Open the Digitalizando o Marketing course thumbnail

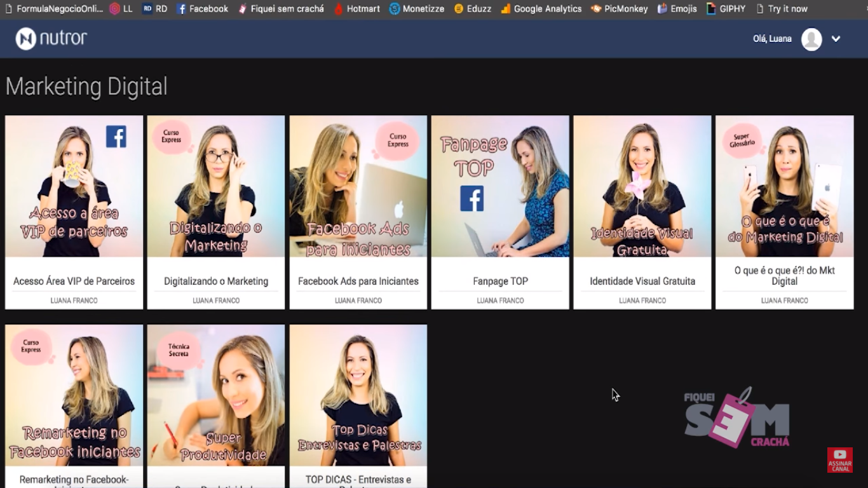click(216, 186)
